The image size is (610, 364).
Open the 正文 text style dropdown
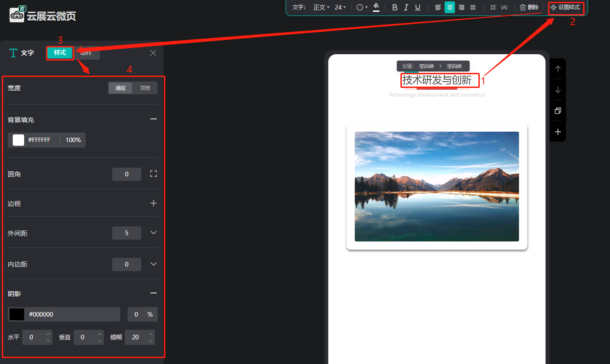[x=321, y=7]
